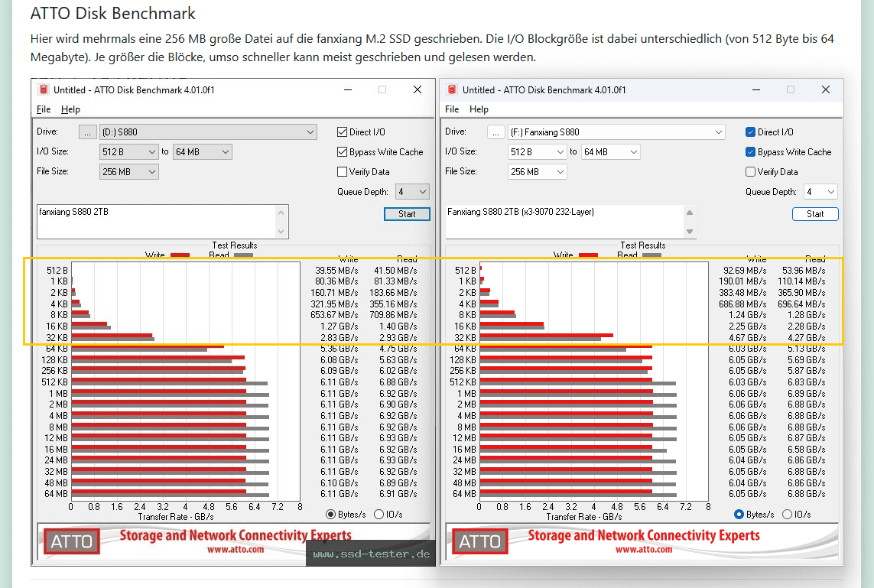Click Start button in left window
Image resolution: width=874 pixels, height=588 pixels.
[x=407, y=214]
